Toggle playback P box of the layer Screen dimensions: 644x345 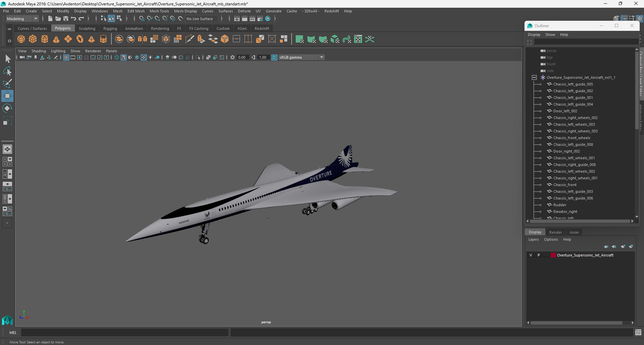539,255
